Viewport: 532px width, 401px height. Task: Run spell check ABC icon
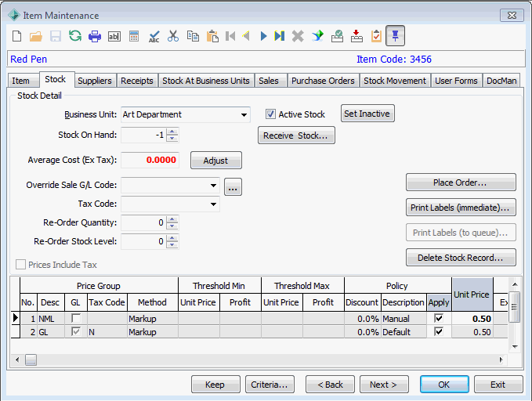[x=154, y=36]
